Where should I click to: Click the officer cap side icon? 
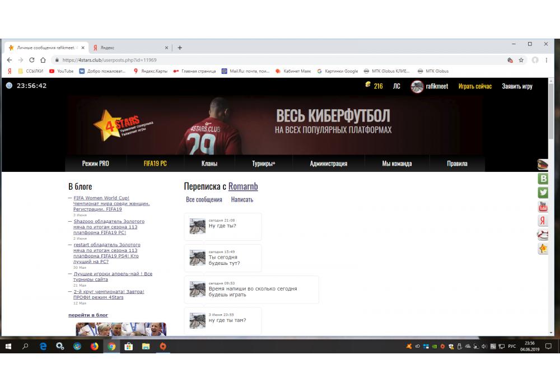click(x=543, y=165)
